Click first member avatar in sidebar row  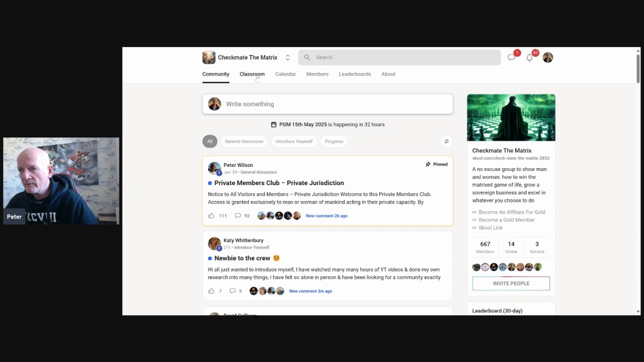click(476, 267)
